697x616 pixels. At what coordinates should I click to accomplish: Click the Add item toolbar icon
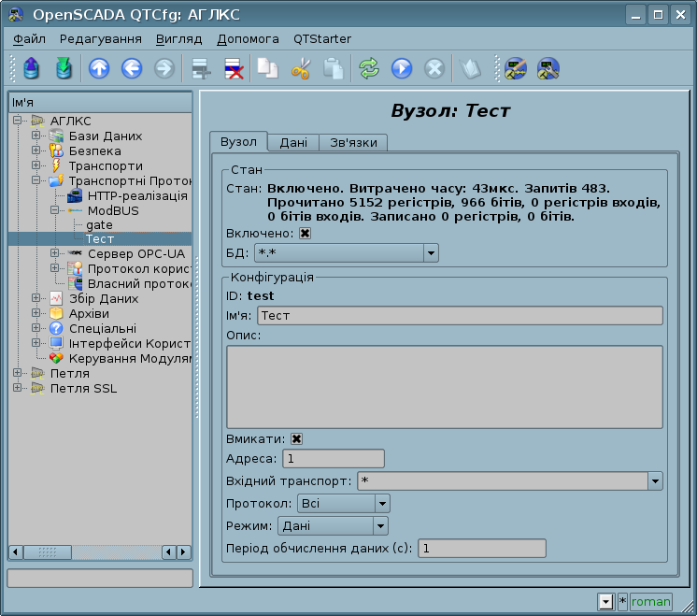click(x=201, y=68)
